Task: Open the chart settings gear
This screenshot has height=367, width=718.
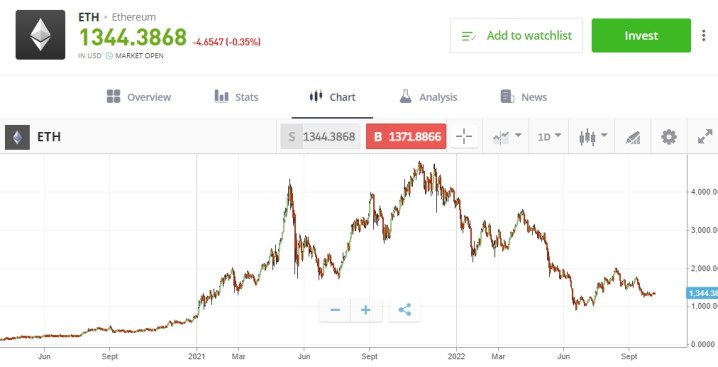Action: point(669,137)
